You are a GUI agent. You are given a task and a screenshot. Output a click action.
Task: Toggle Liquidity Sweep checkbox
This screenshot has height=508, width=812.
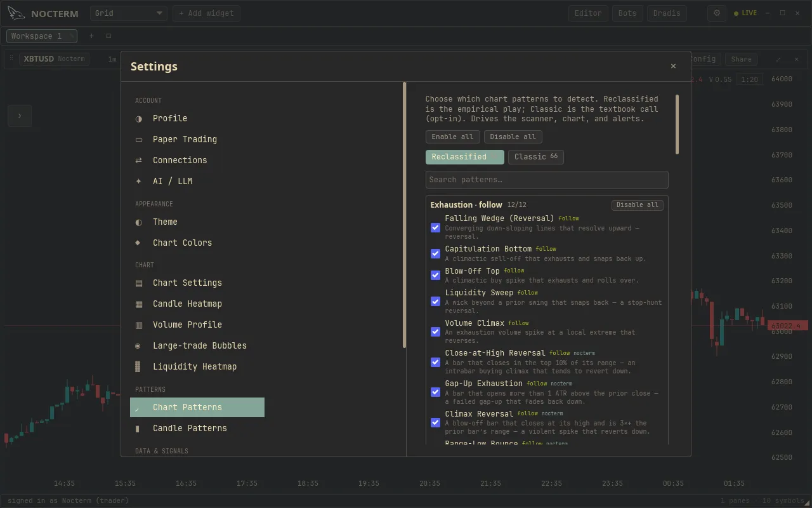point(435,301)
